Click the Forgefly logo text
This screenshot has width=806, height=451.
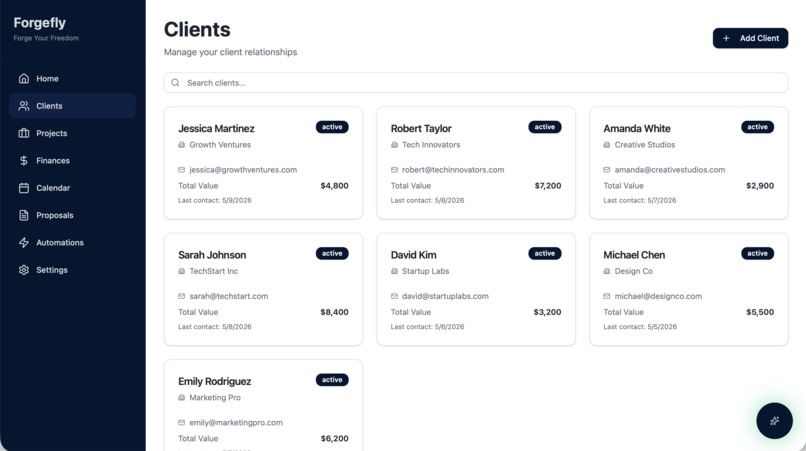click(x=40, y=23)
